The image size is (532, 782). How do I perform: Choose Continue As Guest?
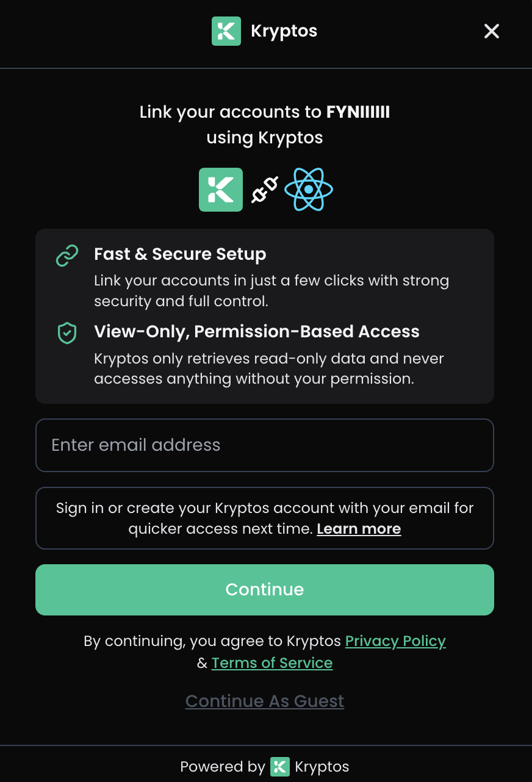(264, 701)
